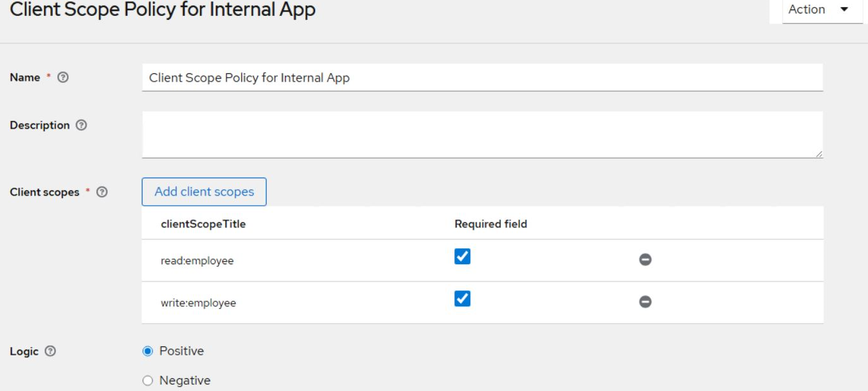Screen dimensions: 868x391
Task: Select the Positive logic option
Action: (148, 352)
